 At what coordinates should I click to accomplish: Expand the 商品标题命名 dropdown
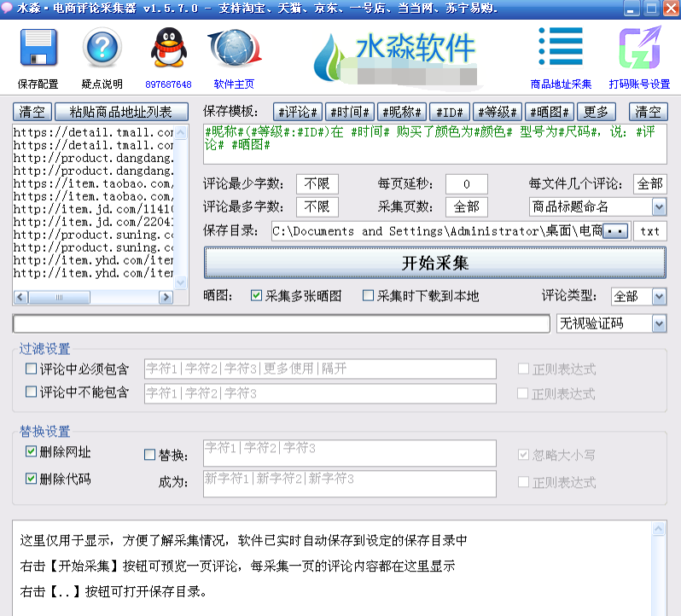tap(659, 206)
